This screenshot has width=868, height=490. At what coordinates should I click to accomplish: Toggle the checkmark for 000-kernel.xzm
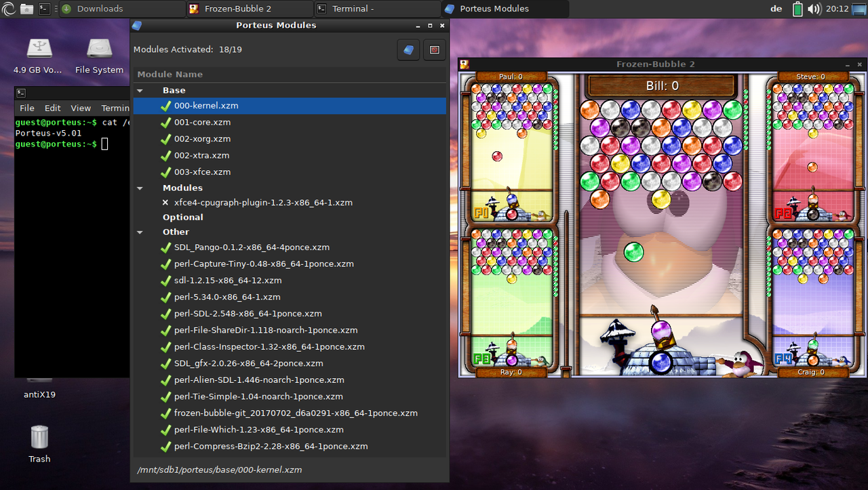[165, 106]
